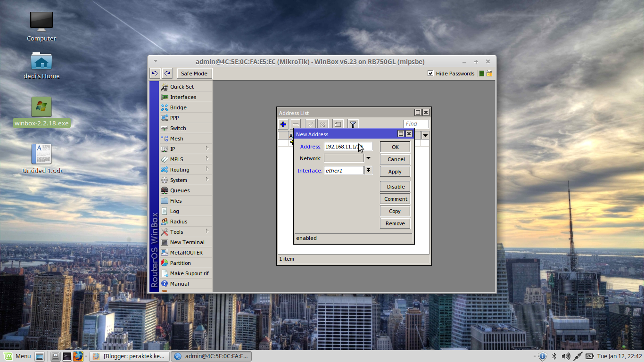644x362 pixels.
Task: Open MetaROUTER in the sidebar
Action: pyautogui.click(x=186, y=253)
